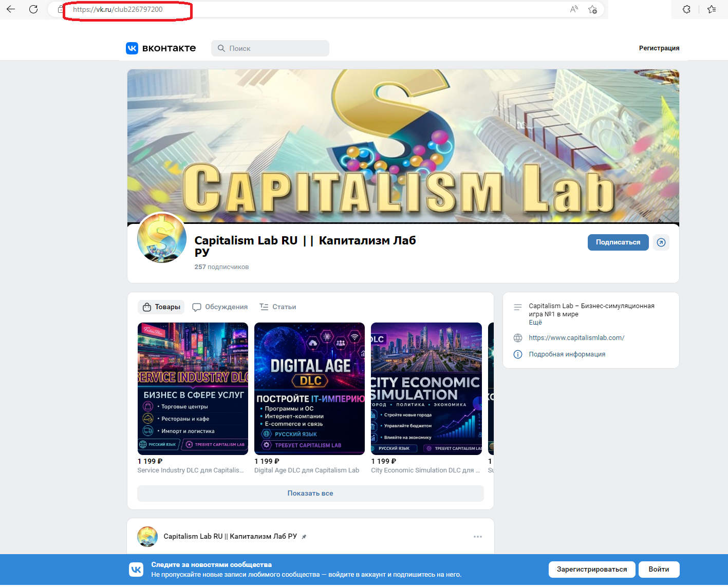728x587 pixels.
Task: Click the description lines icon in the sidebar
Action: (x=518, y=307)
